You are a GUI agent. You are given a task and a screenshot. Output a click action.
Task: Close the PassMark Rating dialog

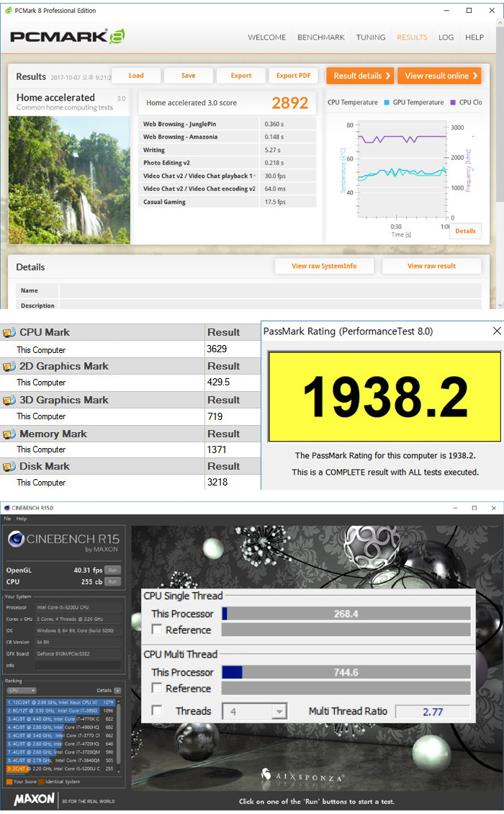[496, 331]
